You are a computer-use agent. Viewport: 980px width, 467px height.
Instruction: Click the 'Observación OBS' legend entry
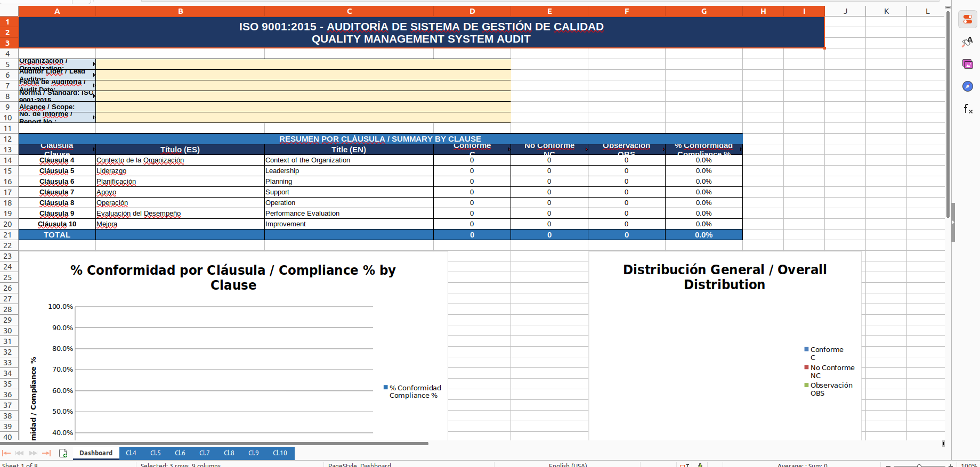(829, 389)
